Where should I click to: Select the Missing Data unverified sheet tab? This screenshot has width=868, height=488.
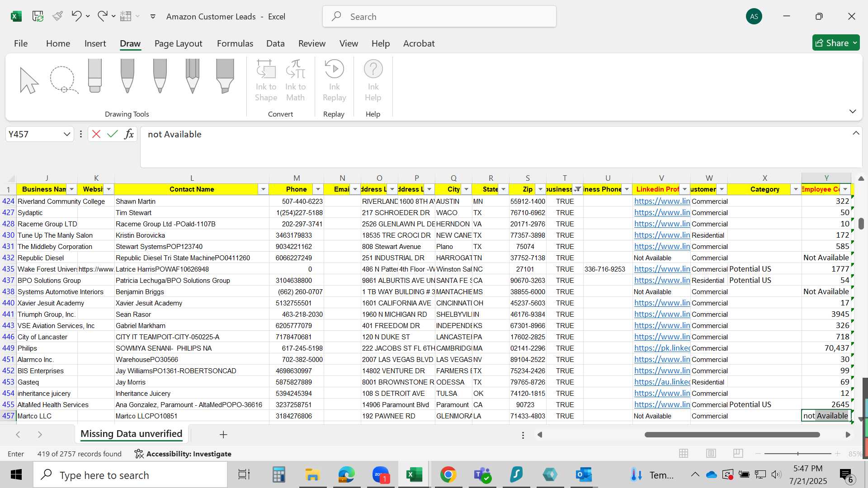131,434
